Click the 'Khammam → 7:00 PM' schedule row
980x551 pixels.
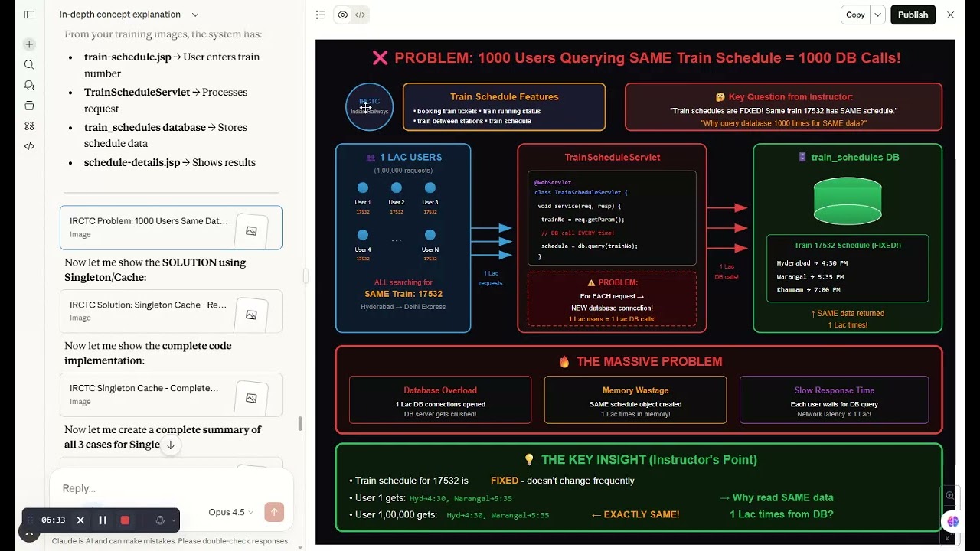coord(808,289)
